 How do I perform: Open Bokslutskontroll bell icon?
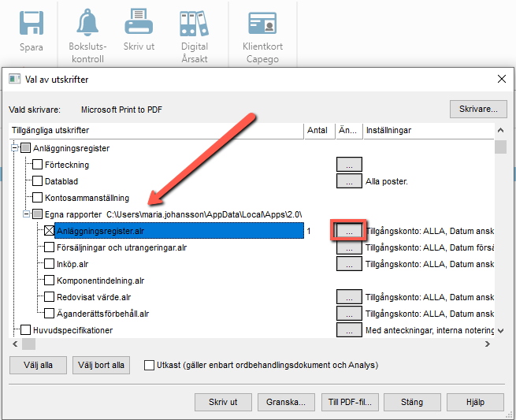click(x=87, y=22)
